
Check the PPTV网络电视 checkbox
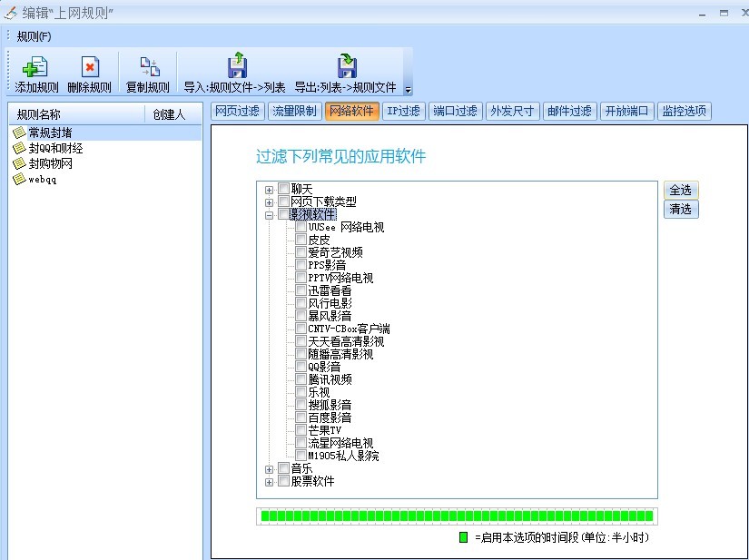(301, 278)
